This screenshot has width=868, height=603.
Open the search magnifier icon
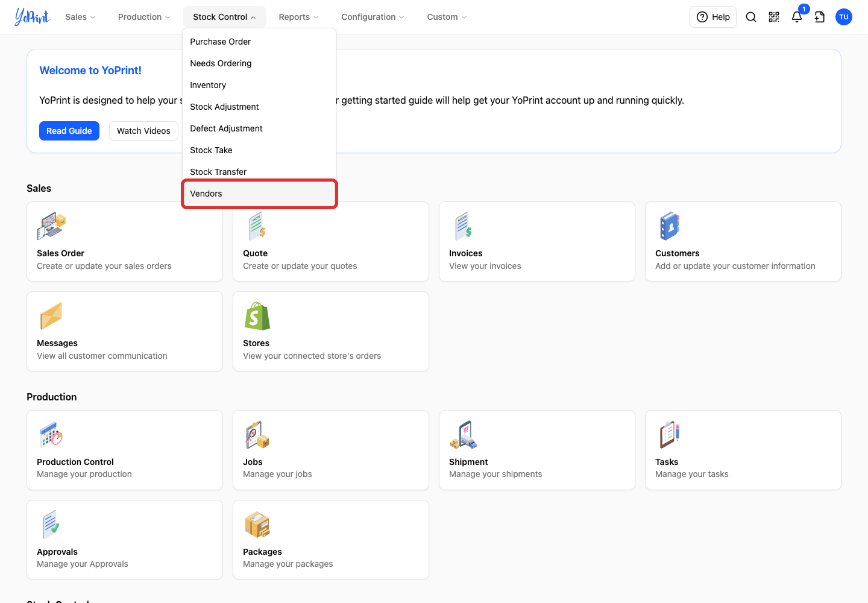[751, 17]
